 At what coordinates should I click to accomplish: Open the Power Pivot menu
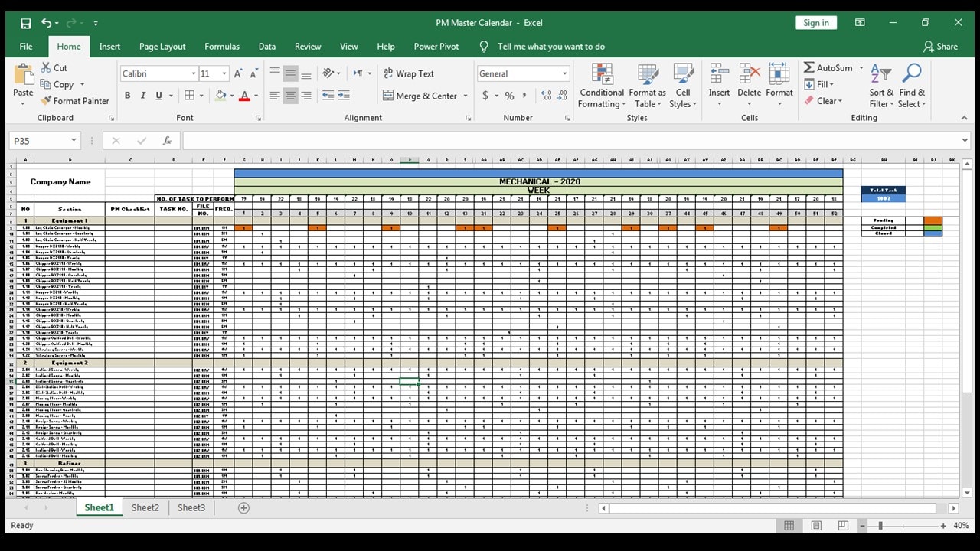click(436, 46)
